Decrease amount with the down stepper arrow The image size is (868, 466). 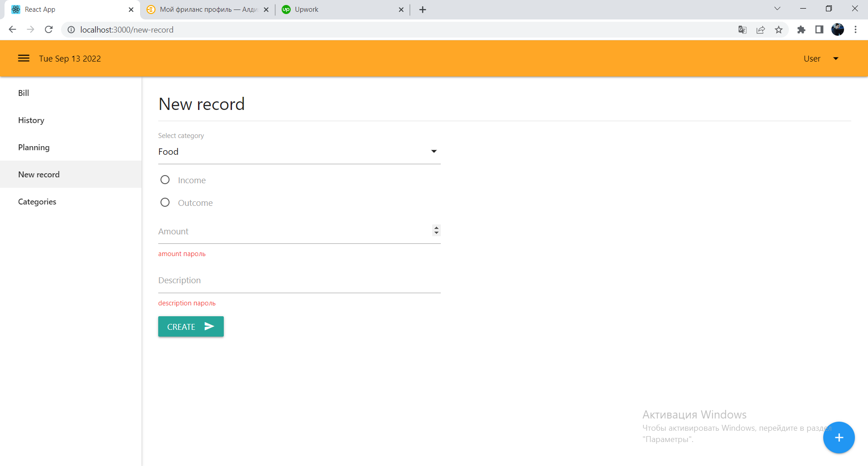point(436,233)
